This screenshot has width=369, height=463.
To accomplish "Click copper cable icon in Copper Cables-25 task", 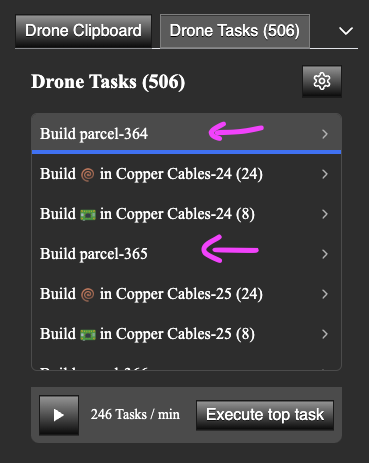I will (88, 294).
